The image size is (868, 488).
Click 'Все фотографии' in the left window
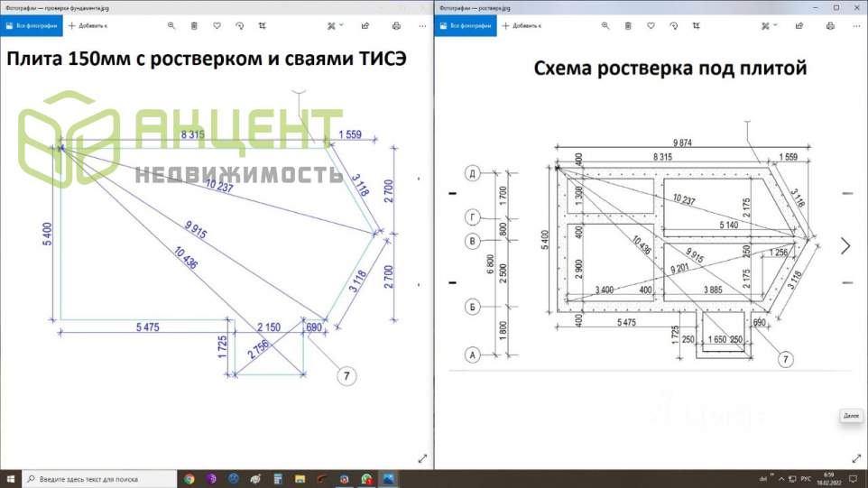click(x=30, y=25)
